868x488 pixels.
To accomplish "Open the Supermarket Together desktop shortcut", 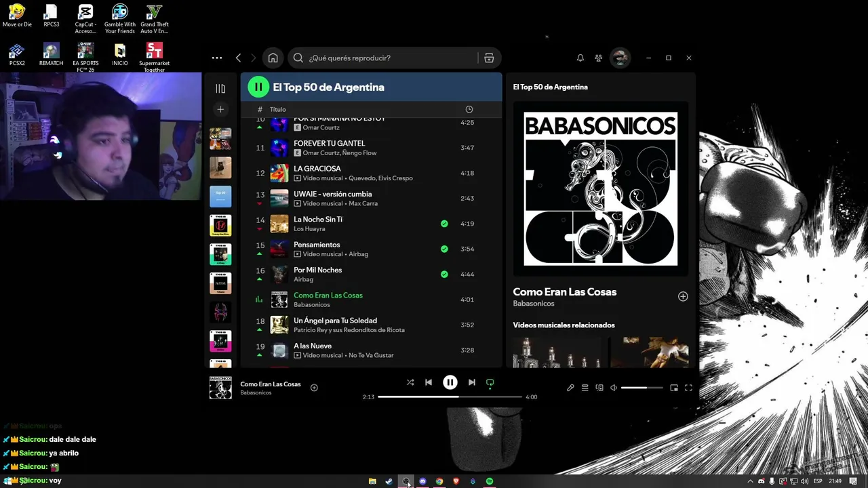I will click(x=154, y=57).
